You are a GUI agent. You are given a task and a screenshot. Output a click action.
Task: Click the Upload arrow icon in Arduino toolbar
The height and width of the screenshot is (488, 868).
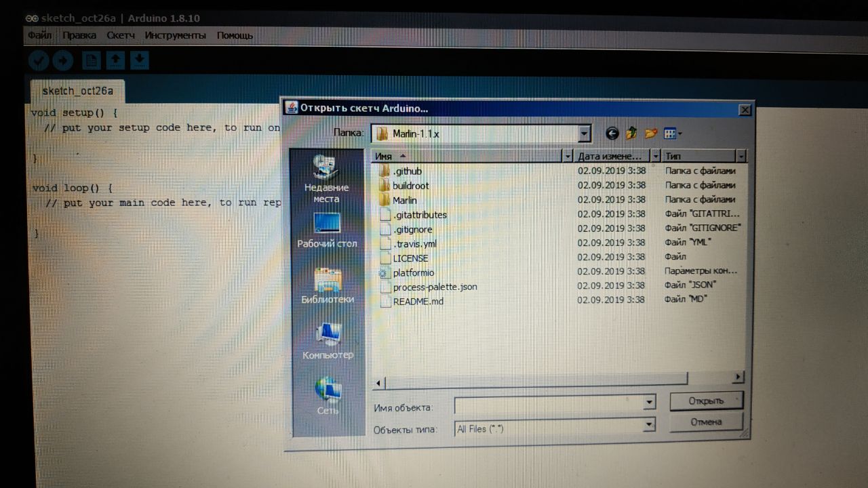pyautogui.click(x=63, y=61)
